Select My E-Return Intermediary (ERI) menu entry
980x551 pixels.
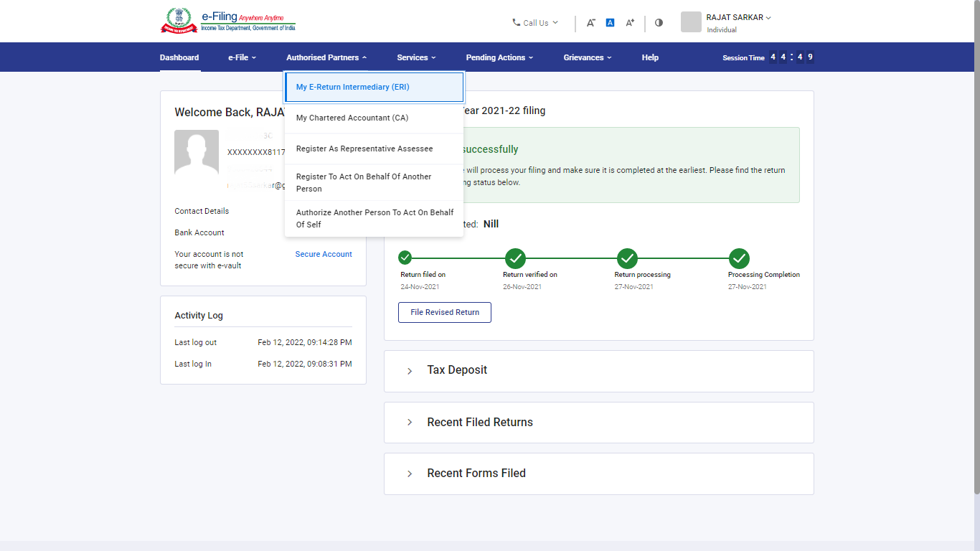pyautogui.click(x=351, y=86)
